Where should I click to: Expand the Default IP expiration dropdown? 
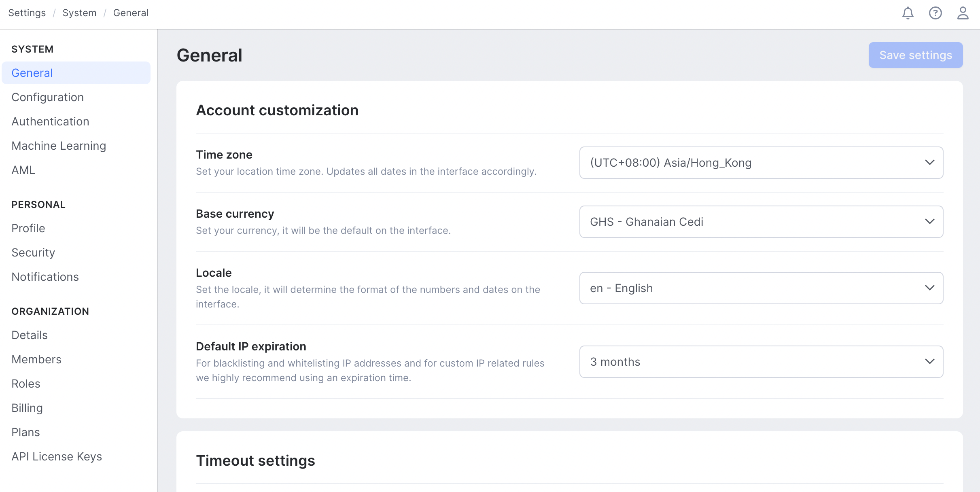point(761,361)
